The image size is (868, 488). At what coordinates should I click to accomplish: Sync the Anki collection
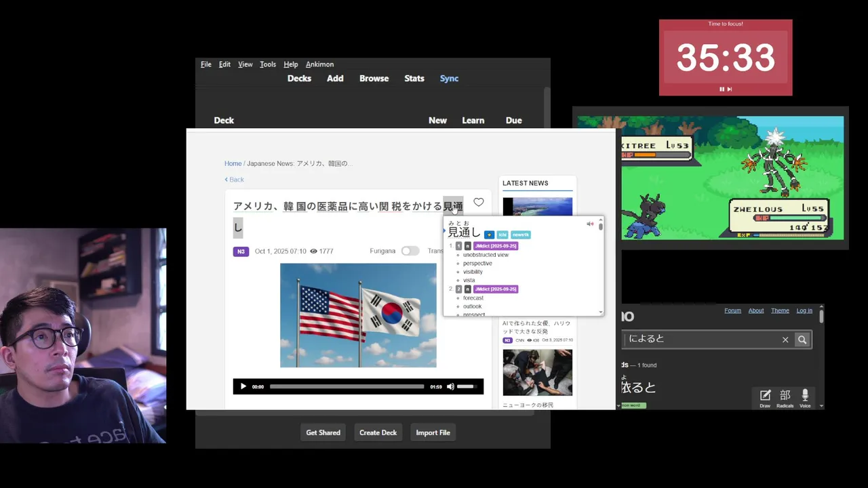tap(449, 79)
